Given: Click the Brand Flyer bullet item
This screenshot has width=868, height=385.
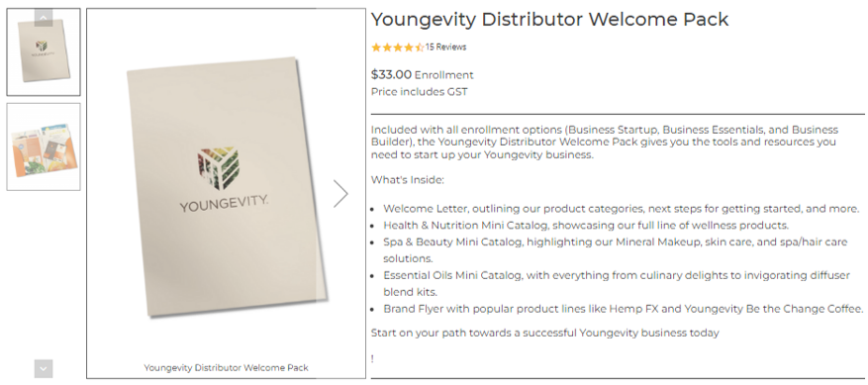Looking at the screenshot, I should pyautogui.click(x=624, y=309).
